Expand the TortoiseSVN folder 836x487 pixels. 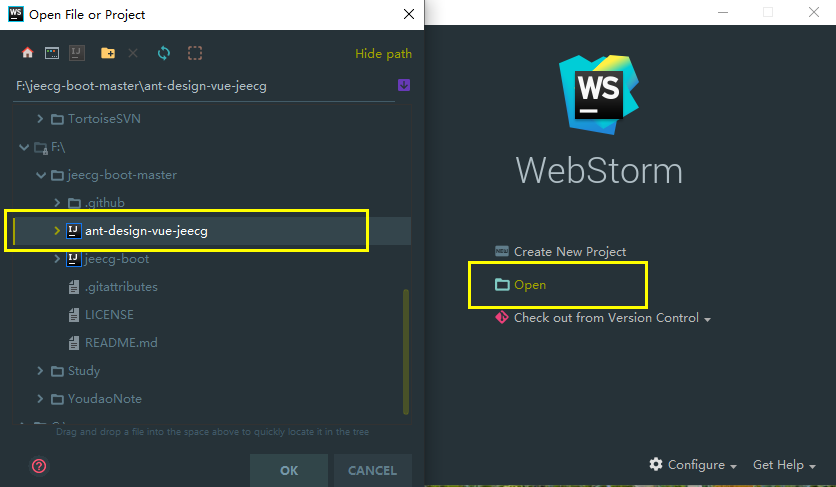point(40,118)
